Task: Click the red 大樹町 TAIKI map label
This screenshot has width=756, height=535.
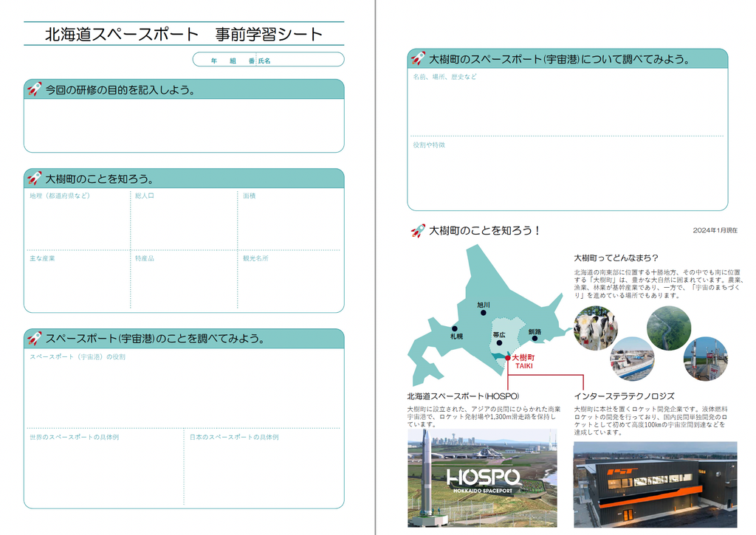Action: [523, 362]
